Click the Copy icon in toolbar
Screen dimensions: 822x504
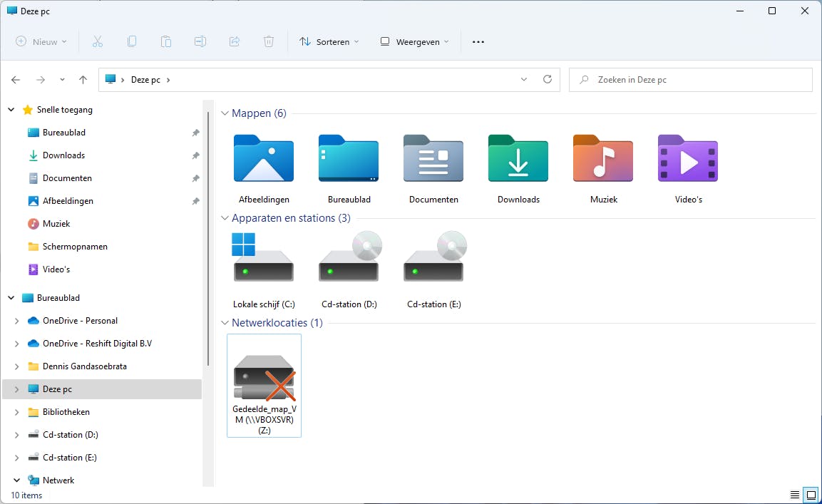[132, 41]
